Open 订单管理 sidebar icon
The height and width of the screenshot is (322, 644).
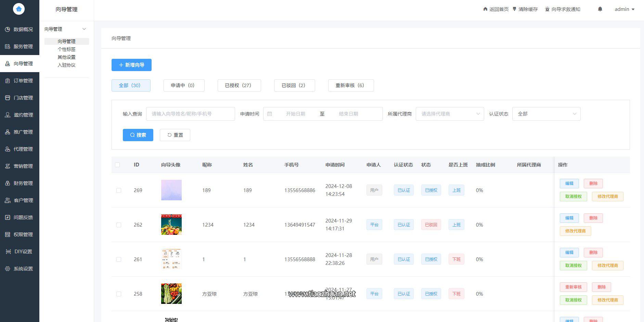(x=8, y=81)
